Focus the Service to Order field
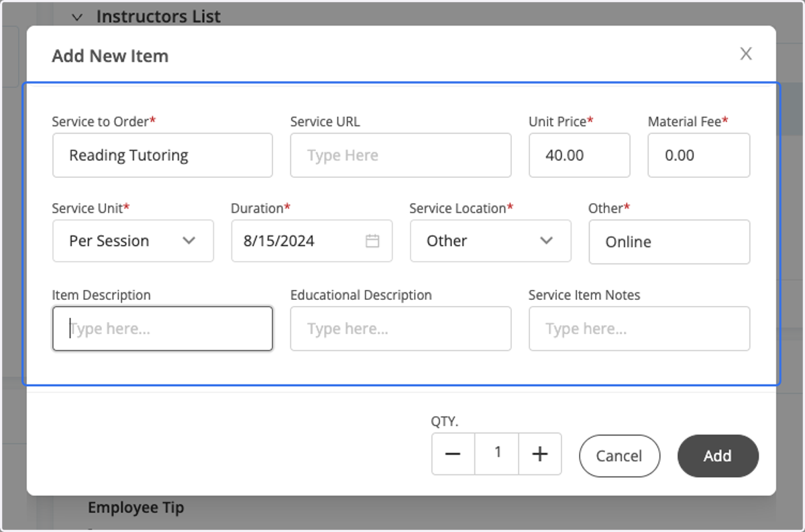 pos(162,155)
